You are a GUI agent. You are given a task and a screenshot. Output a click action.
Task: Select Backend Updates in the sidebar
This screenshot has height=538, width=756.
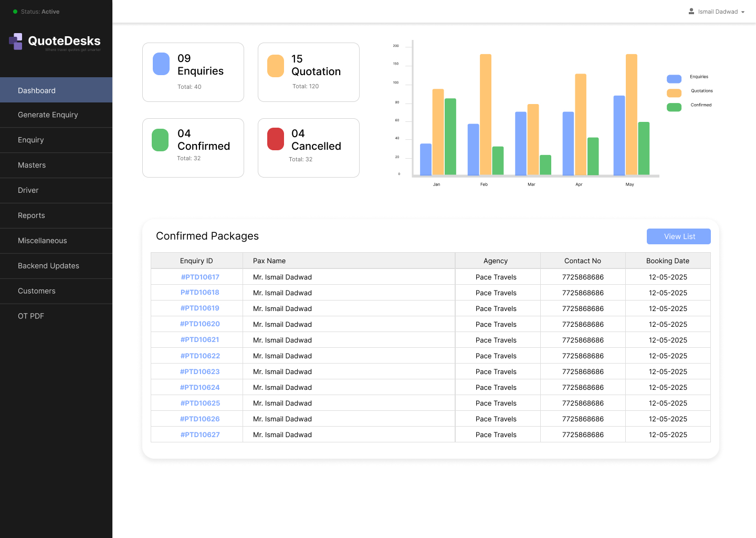56,266
